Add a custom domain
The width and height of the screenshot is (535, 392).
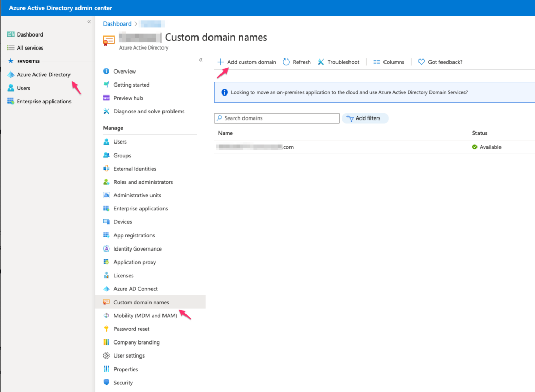tap(247, 62)
